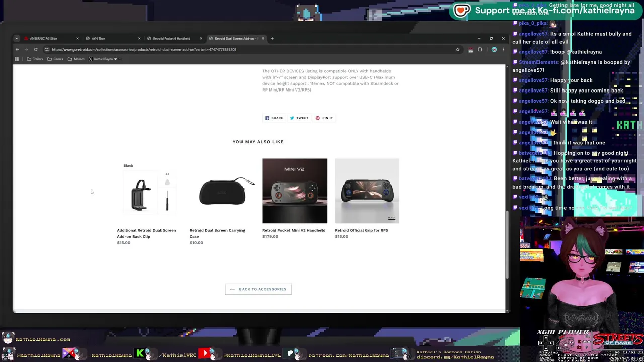644x362 pixels.
Task: Switch to the AYN Thor tab
Action: [112, 38]
